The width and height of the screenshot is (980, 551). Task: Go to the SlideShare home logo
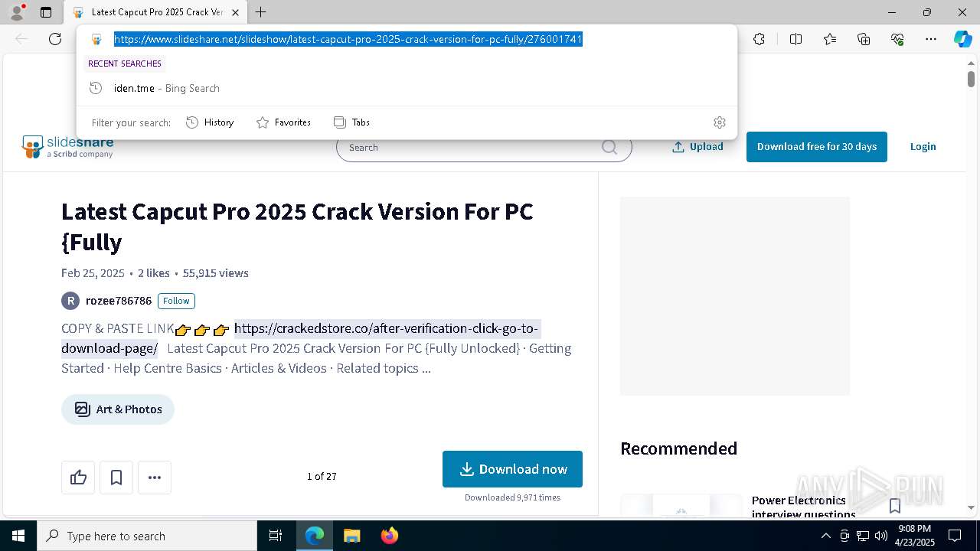[68, 146]
